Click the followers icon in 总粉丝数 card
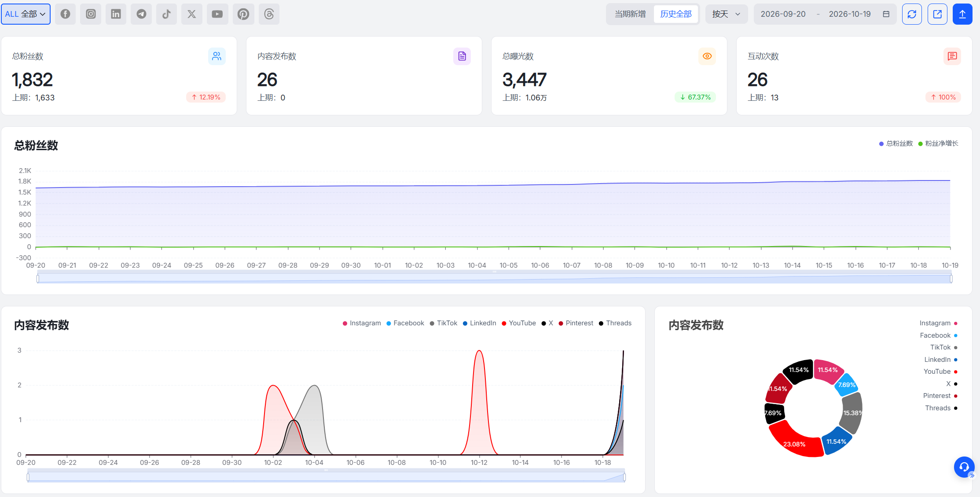 click(217, 56)
